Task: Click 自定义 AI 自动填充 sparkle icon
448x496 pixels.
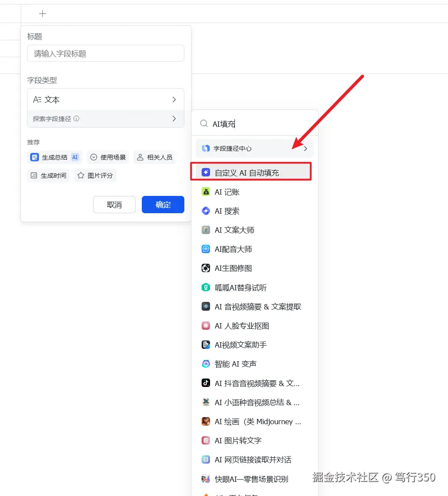Action: (x=206, y=172)
